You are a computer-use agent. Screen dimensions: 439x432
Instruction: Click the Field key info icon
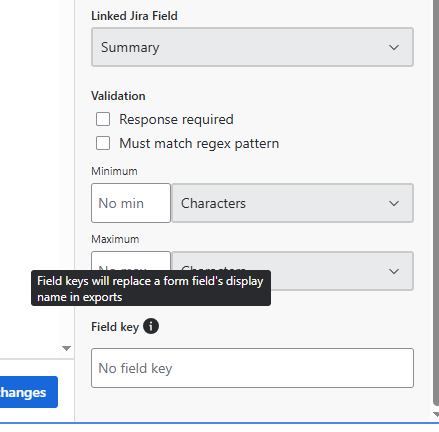pos(151,326)
